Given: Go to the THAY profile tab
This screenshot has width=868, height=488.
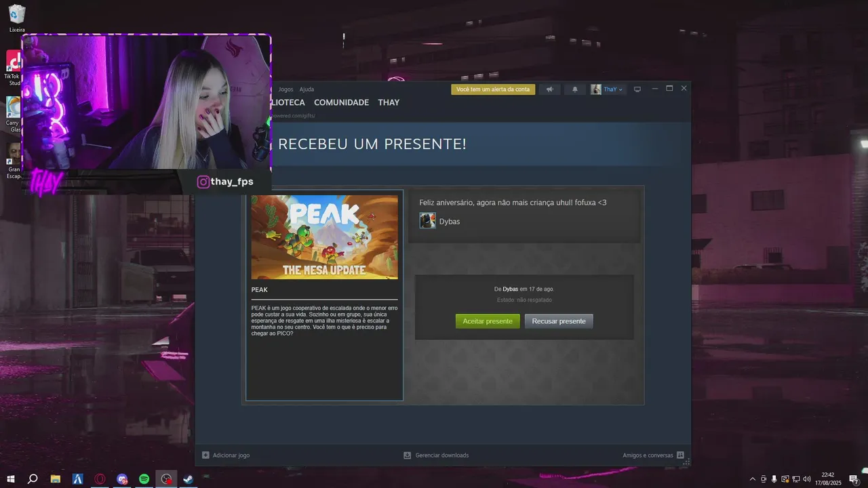Looking at the screenshot, I should point(389,102).
